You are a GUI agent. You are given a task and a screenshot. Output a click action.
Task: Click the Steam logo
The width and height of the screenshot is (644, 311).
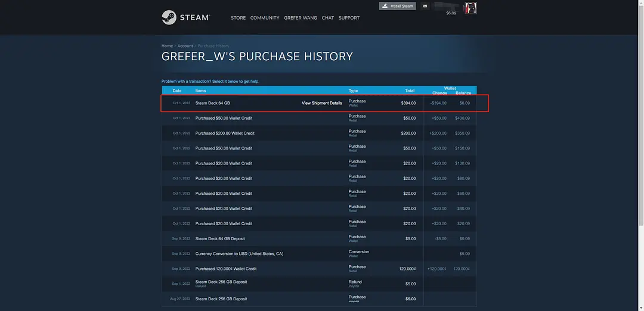(x=185, y=17)
